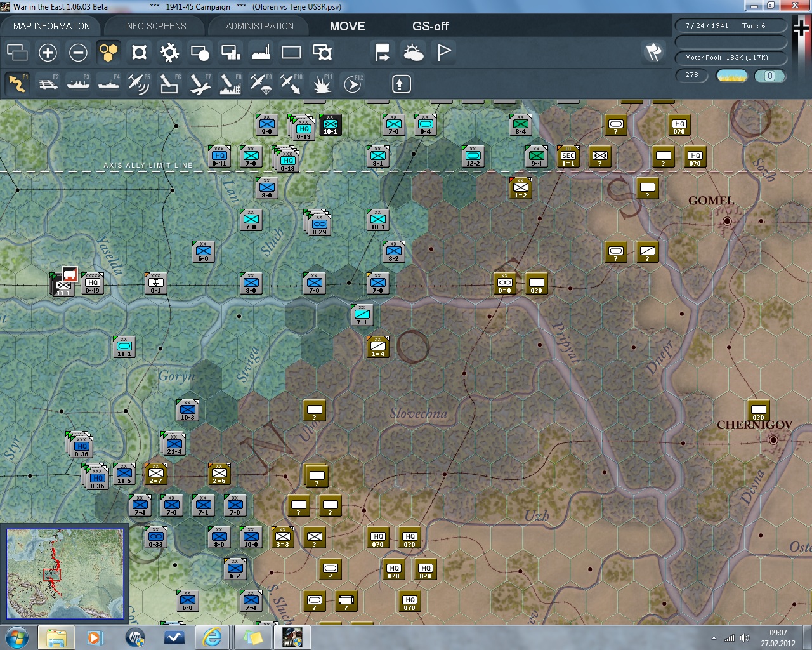This screenshot has width=812, height=650.
Task: Open the Windows Start menu
Action: point(16,637)
